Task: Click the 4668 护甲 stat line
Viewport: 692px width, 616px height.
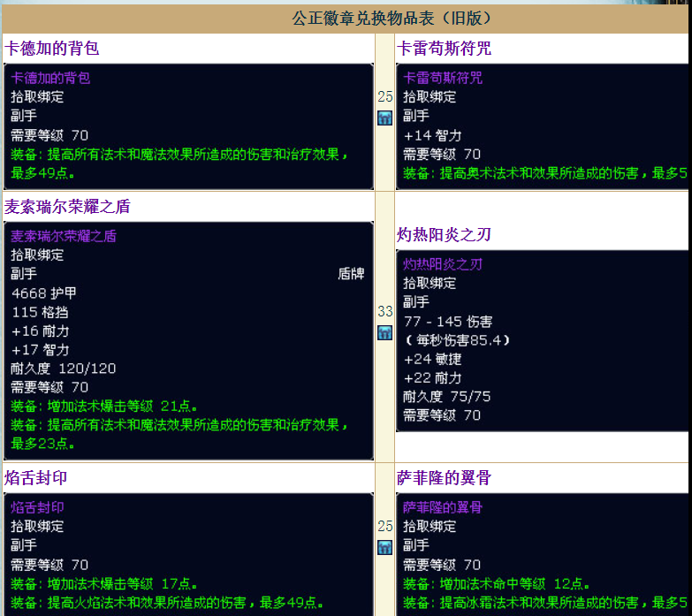Action: (43, 293)
